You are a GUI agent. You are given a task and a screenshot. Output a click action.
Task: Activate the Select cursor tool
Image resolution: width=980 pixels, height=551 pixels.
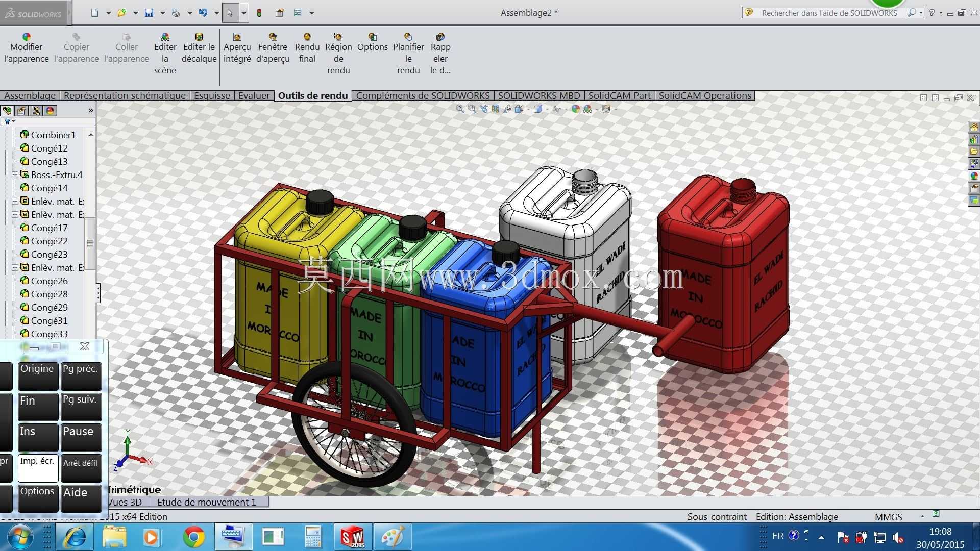coord(230,13)
